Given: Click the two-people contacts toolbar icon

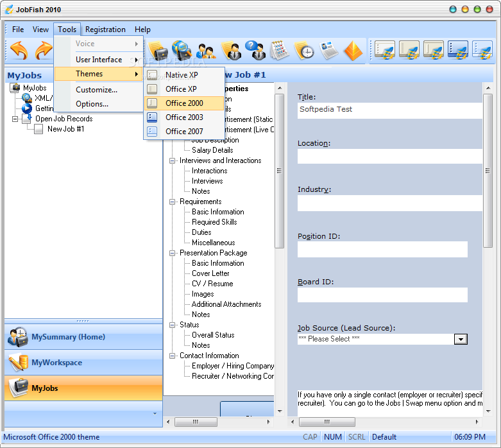Looking at the screenshot, I should pyautogui.click(x=206, y=51).
